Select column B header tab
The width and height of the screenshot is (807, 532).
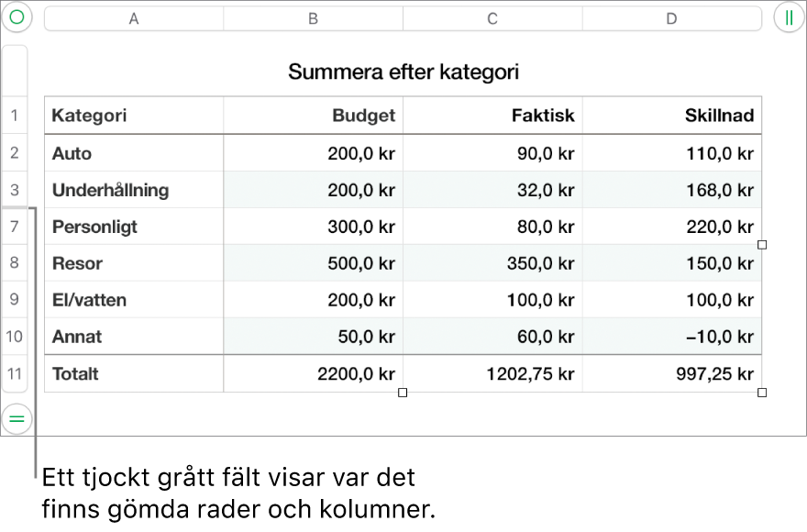[x=313, y=18]
